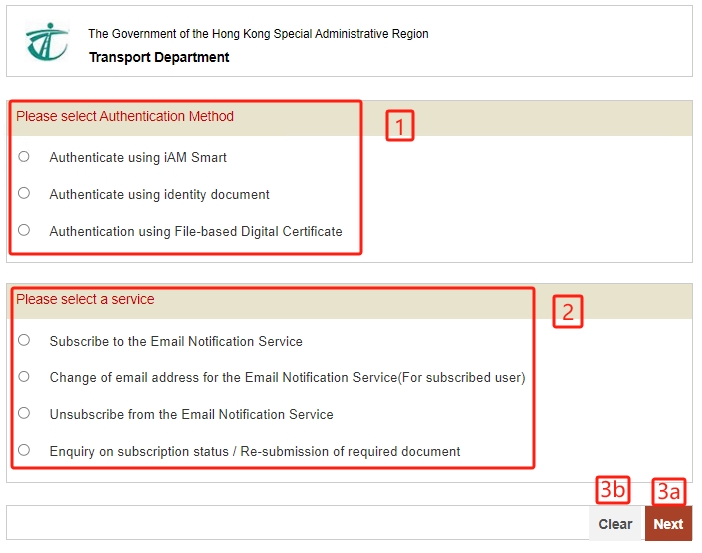Image resolution: width=702 pixels, height=553 pixels.
Task: Select Subscribe to the Email Notification Service radio
Action: 24,340
